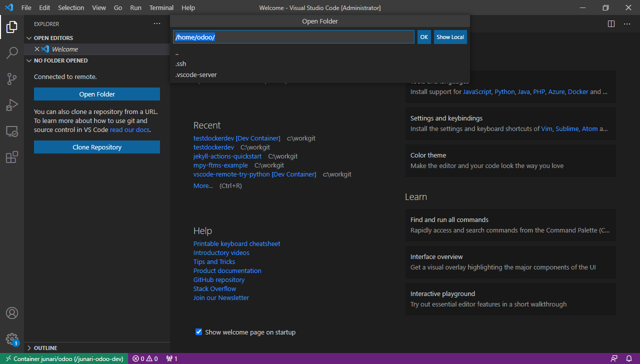Screen dimensions: 640x364
Task: Open the 'read our docs' link
Action: [x=130, y=129]
